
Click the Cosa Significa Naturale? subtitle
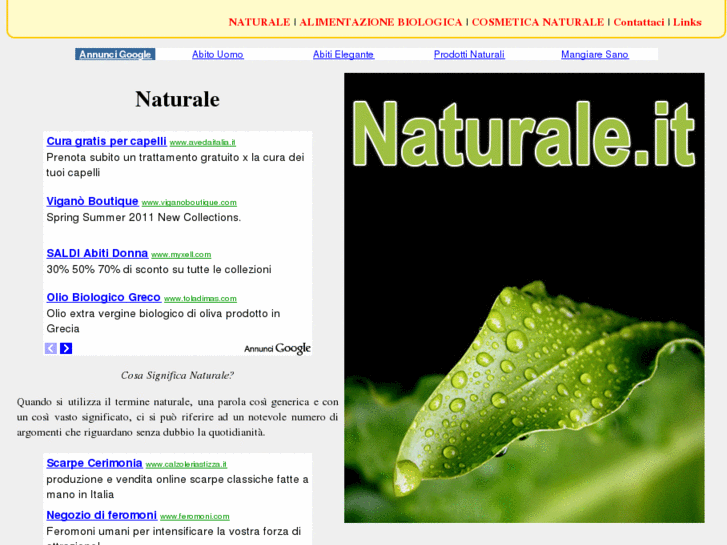(x=178, y=375)
